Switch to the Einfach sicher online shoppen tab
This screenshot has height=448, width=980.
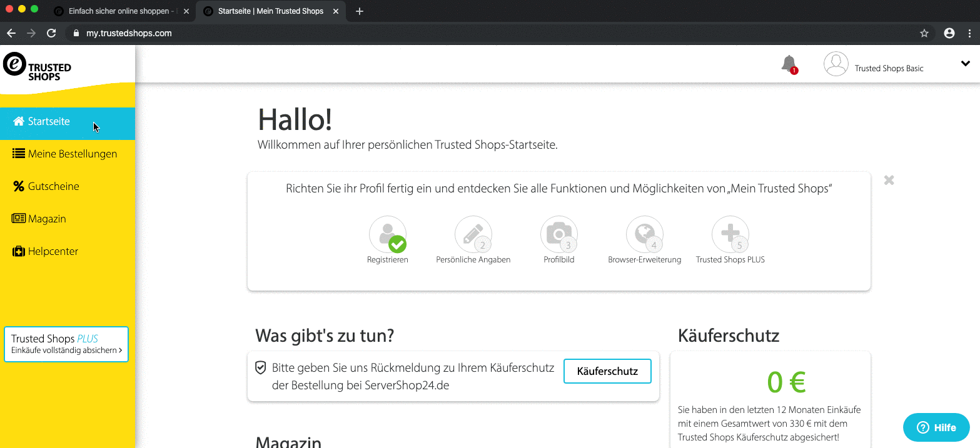pyautogui.click(x=122, y=11)
